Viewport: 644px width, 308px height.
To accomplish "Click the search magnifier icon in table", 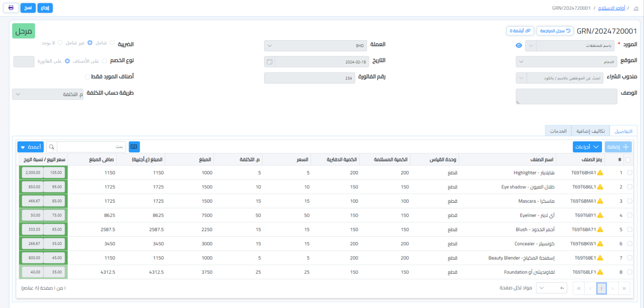I will pos(52,147).
